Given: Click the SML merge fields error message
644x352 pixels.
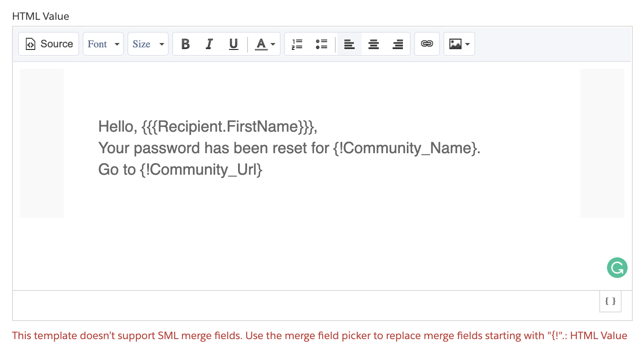Looking at the screenshot, I should [319, 336].
